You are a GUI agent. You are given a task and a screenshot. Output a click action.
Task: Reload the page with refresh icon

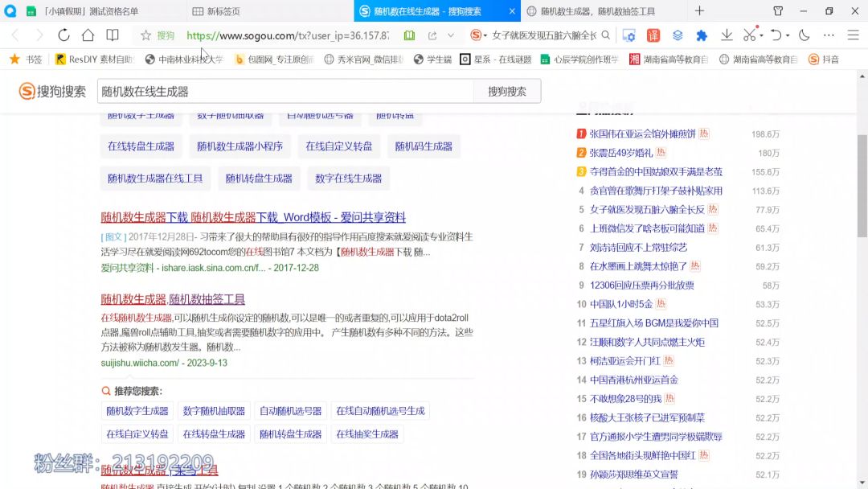tap(63, 35)
